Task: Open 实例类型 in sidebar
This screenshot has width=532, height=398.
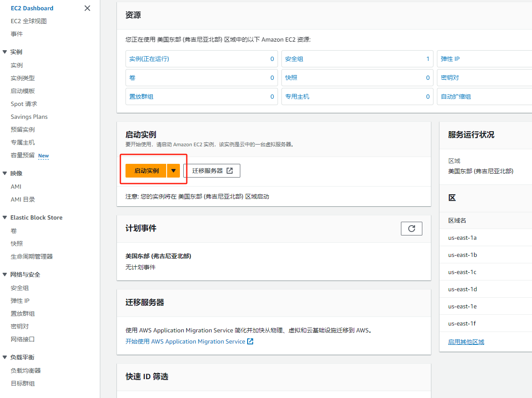Action: (23, 78)
